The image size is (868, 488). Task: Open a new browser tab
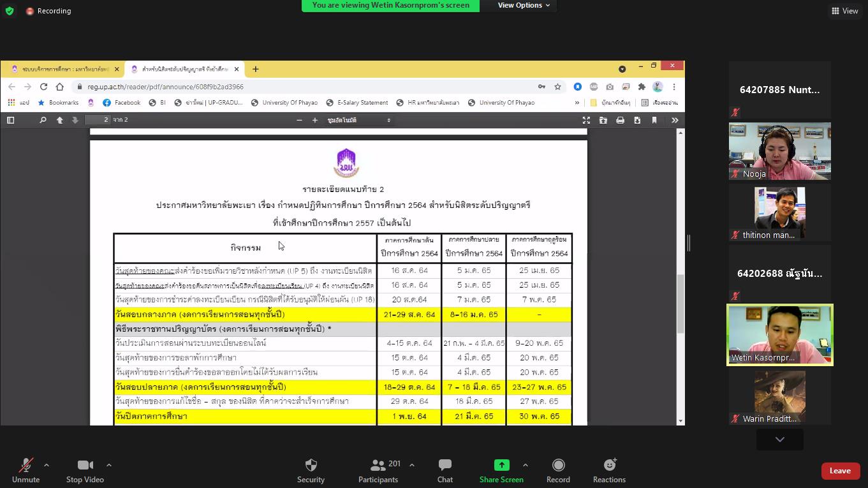coord(255,69)
